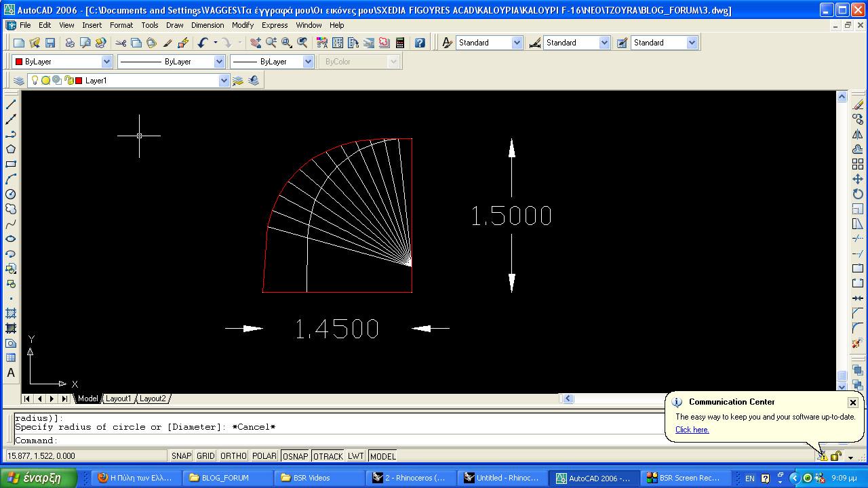
Task: Open Layer Properties Manager icon
Action: pyautogui.click(x=18, y=81)
